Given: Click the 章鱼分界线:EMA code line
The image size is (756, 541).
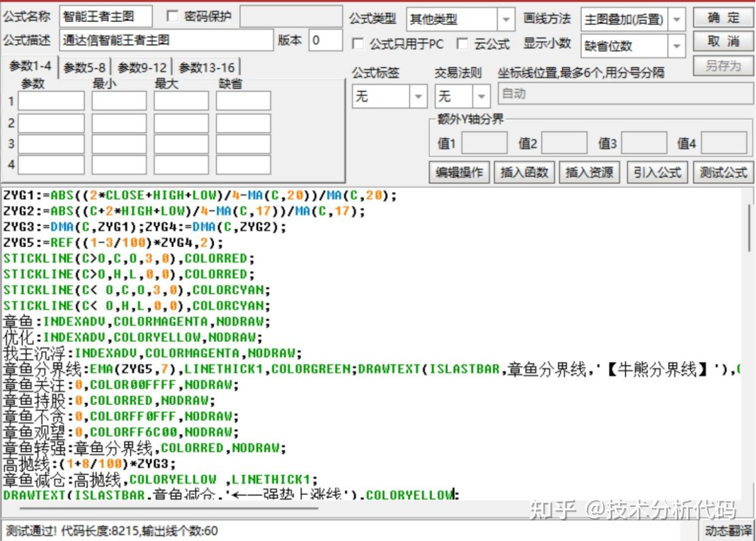Looking at the screenshot, I should click(x=371, y=369).
